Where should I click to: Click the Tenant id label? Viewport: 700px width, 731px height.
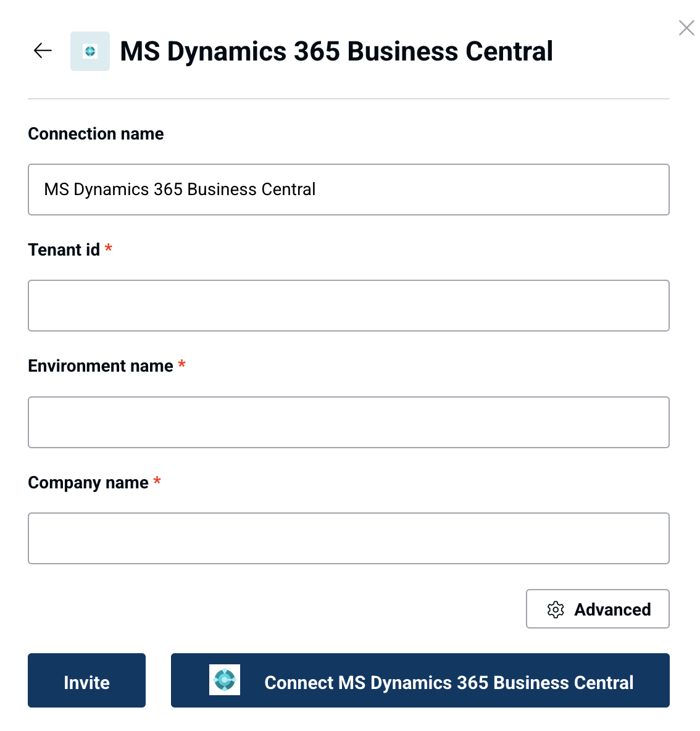tap(64, 250)
